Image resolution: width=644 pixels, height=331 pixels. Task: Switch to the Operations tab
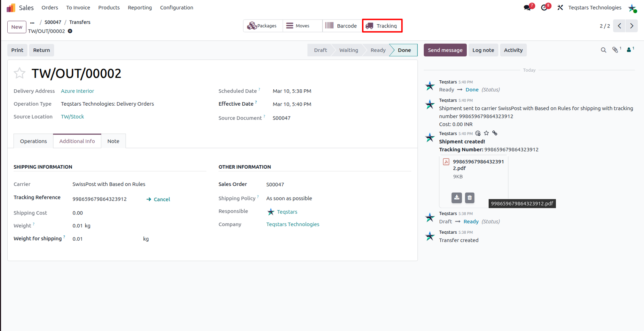pyautogui.click(x=33, y=141)
